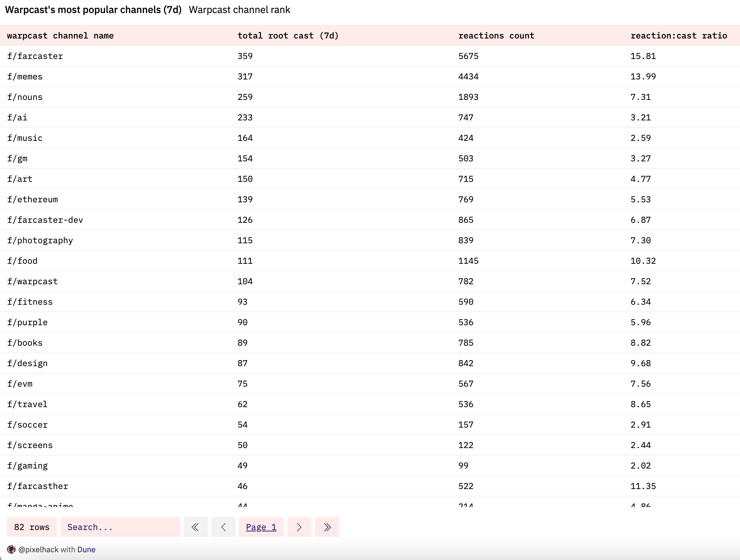This screenshot has height=560, width=740.
Task: Click the Dune link in footer
Action: (86, 549)
